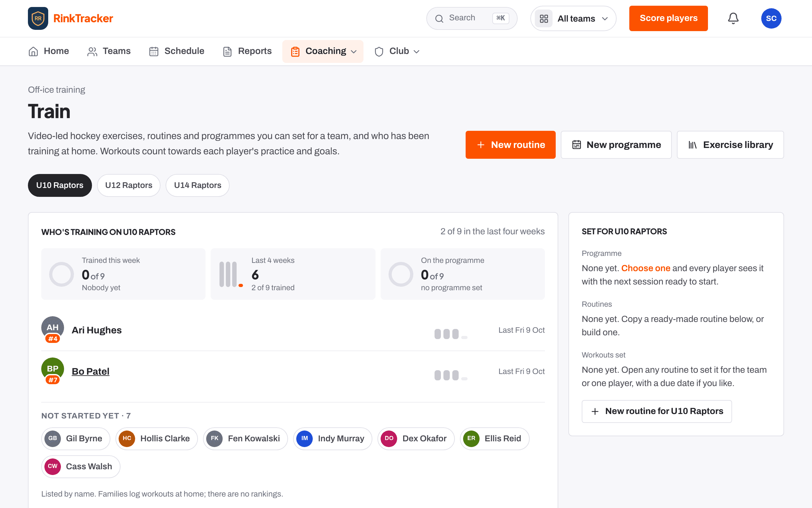
Task: Open the Schedule nav item
Action: click(177, 51)
